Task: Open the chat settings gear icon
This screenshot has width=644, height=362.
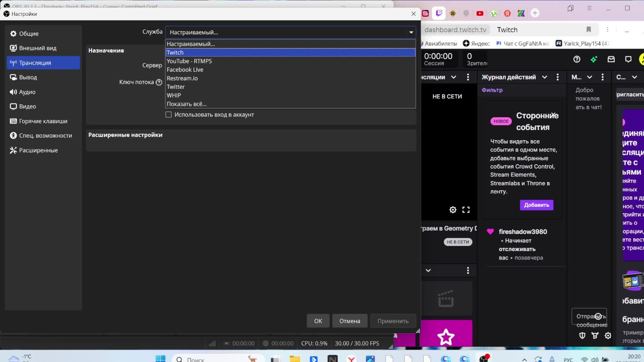Action: 608,336
